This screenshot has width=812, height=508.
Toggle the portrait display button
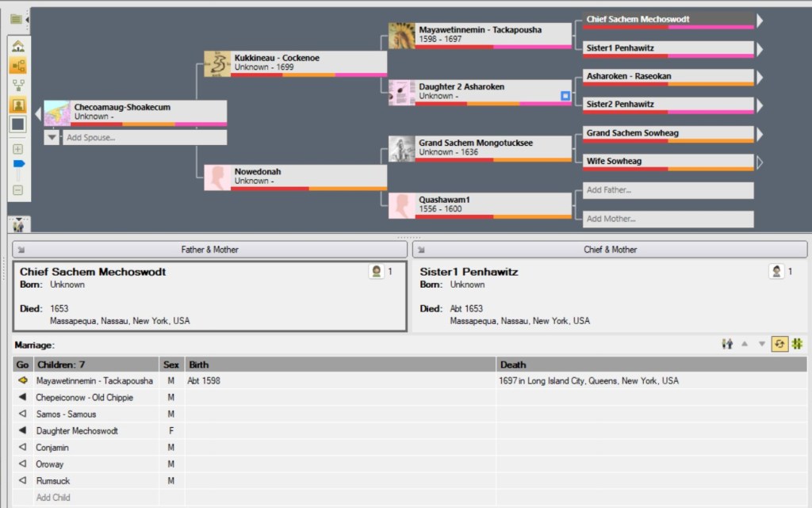17,105
